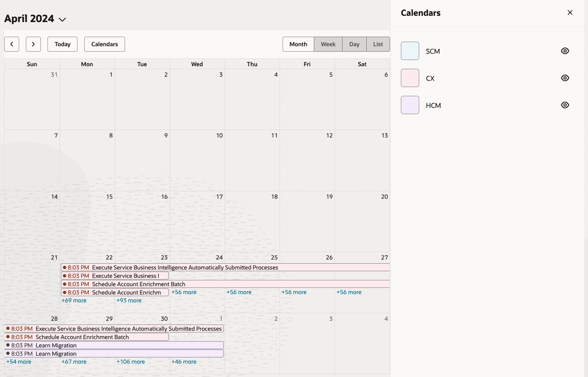Switch to the Week view

point(328,44)
